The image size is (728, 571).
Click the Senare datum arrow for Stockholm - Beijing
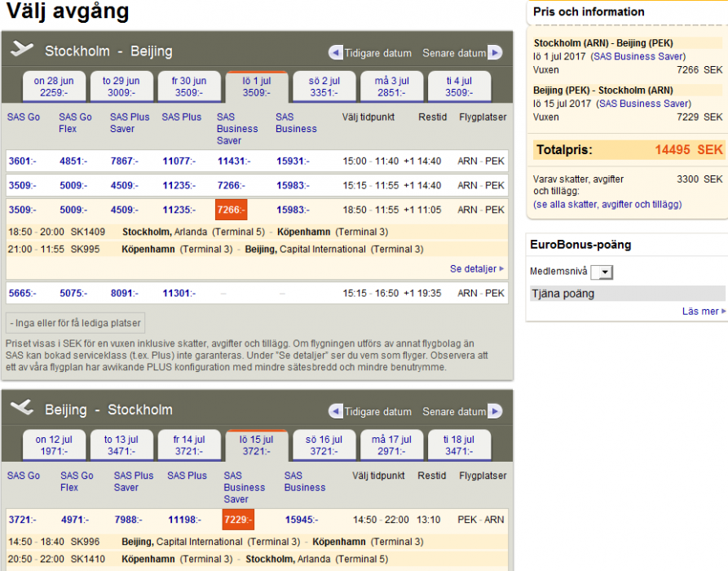495,52
